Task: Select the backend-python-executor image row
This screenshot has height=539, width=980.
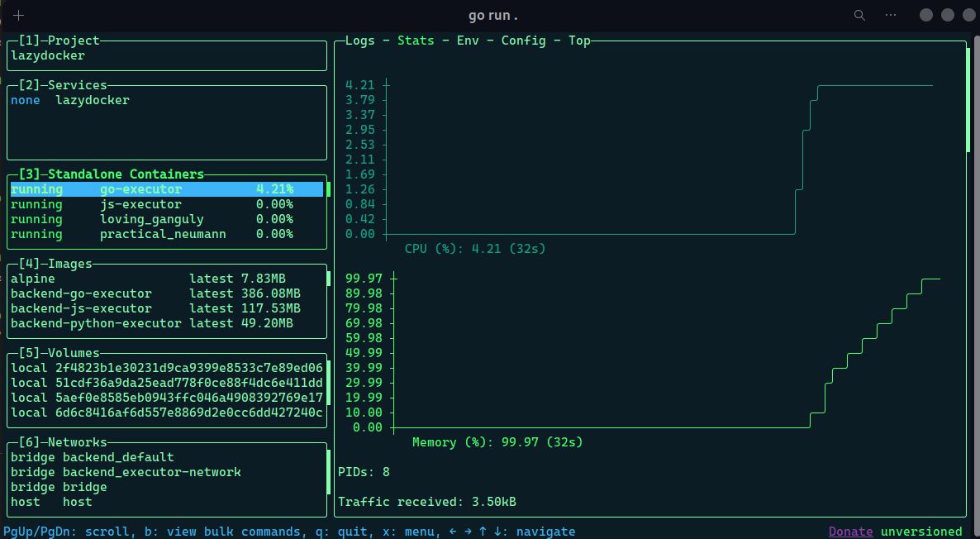Action: [x=167, y=324]
